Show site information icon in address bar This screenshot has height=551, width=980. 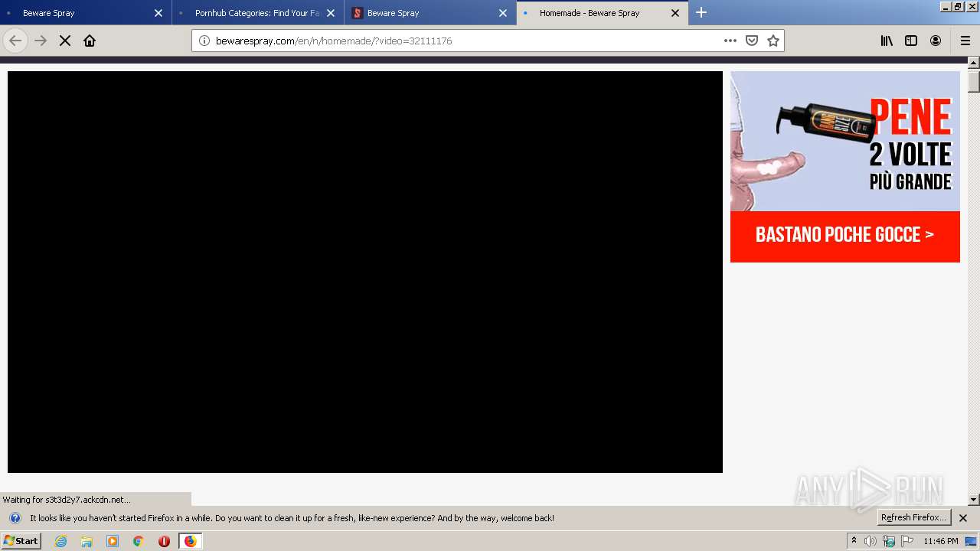tap(204, 41)
